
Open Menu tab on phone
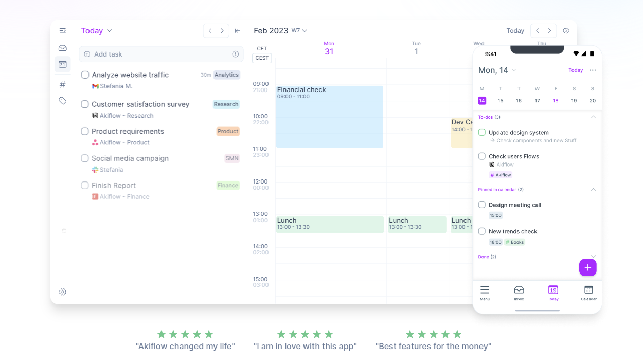point(485,293)
